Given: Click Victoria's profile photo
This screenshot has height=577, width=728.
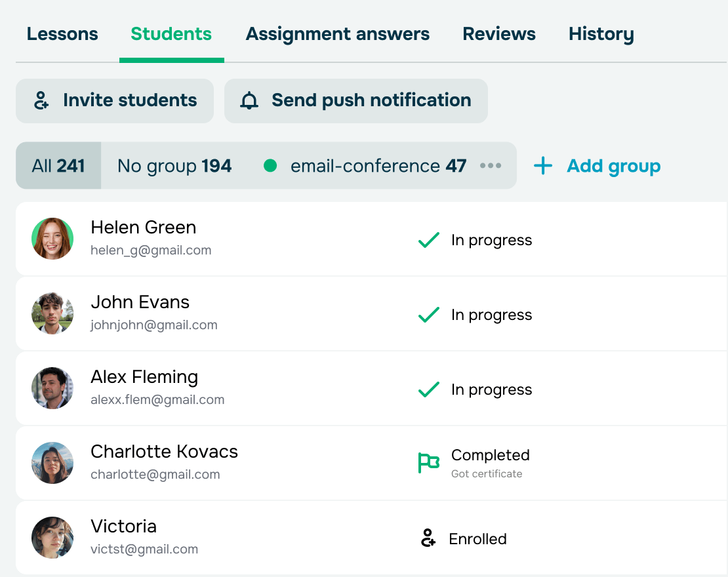Looking at the screenshot, I should (x=52, y=538).
